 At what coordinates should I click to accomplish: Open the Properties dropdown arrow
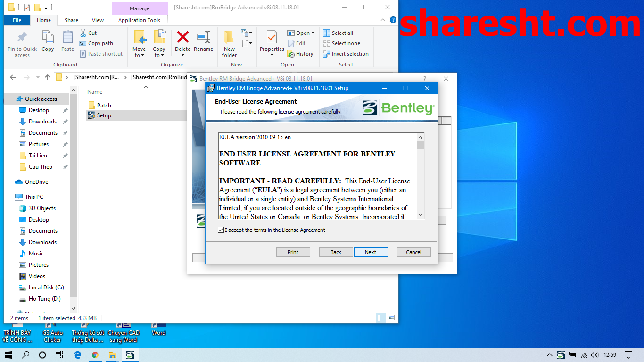(272, 55)
